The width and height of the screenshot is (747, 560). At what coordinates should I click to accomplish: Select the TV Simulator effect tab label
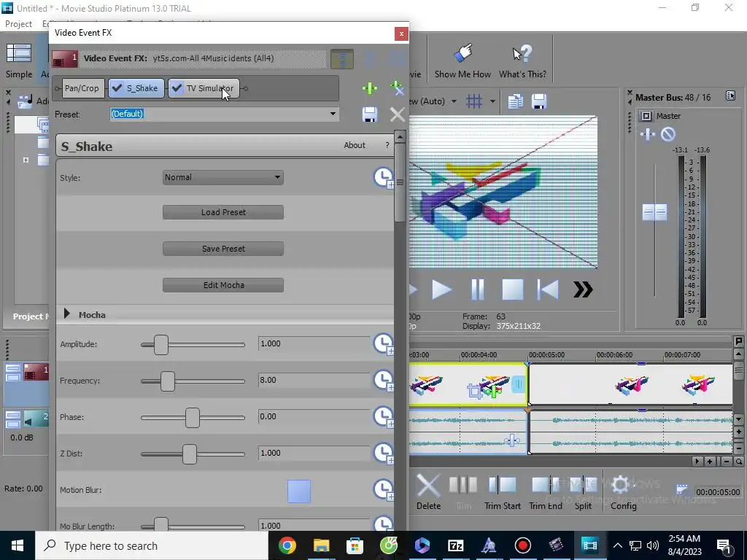pos(210,88)
